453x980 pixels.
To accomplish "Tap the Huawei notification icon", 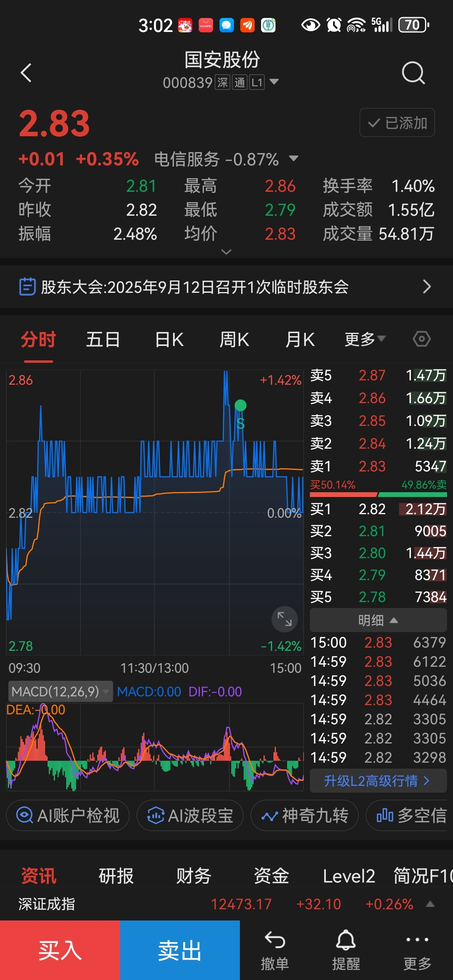I will tap(206, 25).
